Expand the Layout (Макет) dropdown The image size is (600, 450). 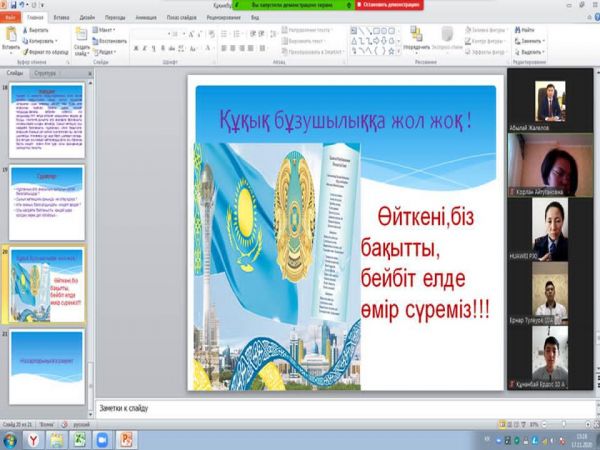pyautogui.click(x=107, y=29)
